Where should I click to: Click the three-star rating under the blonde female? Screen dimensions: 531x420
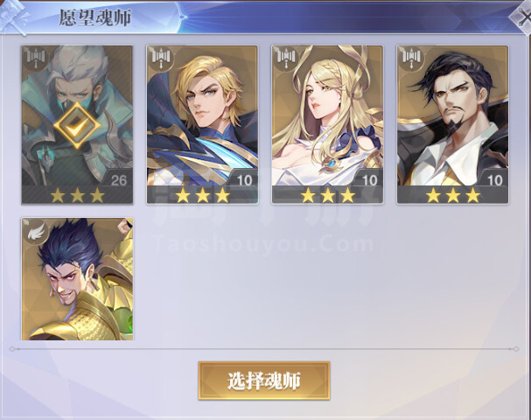pyautogui.click(x=327, y=195)
